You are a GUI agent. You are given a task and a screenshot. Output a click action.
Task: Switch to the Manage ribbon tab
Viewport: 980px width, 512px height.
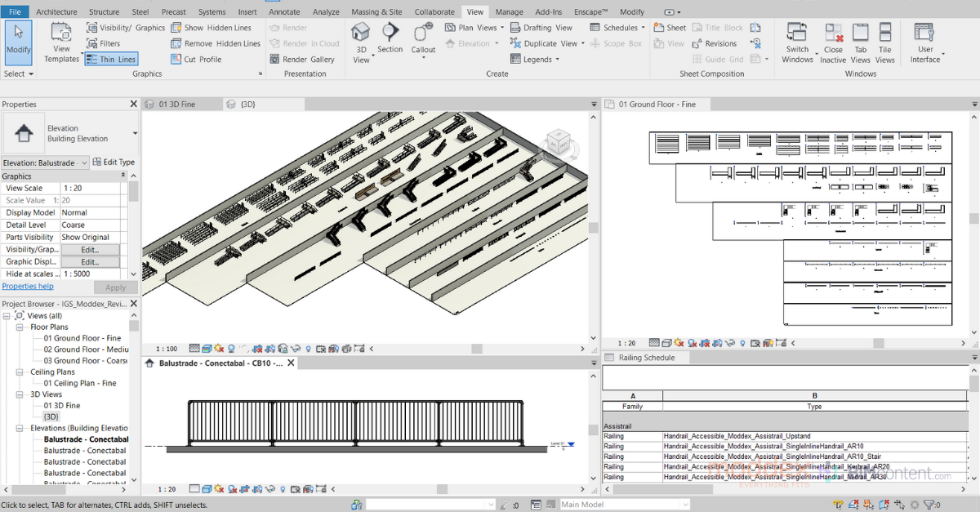coord(509,11)
